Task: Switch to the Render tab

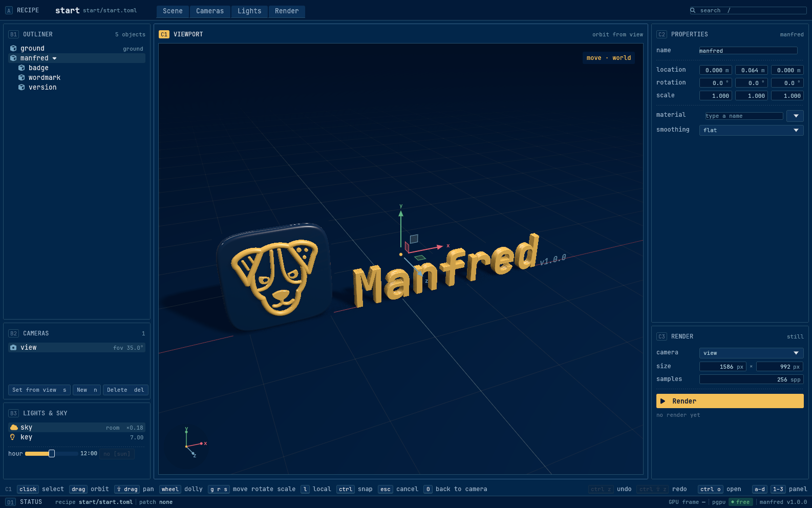Action: tap(287, 11)
